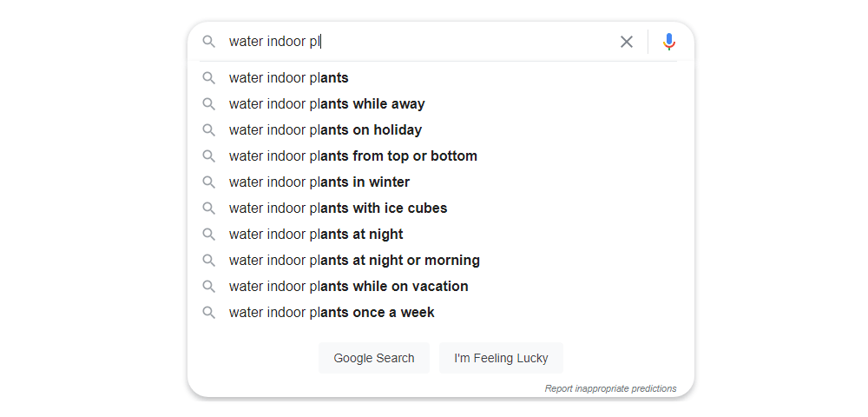
Task: Click the Google Search button
Action: [373, 358]
